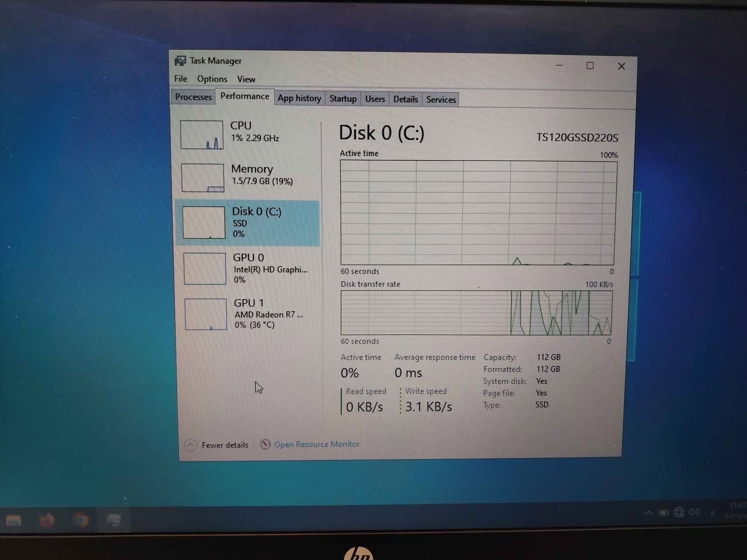Open the Options menu
Screen dimensions: 747x560
click(x=211, y=79)
